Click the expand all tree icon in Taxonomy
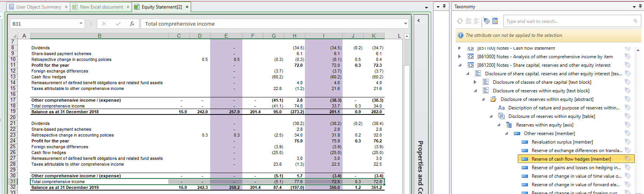Screen dimensions: 644x194 click(468, 21)
